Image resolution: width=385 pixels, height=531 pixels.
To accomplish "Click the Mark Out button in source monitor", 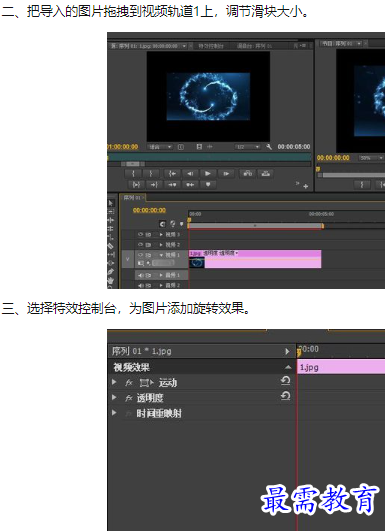I will (151, 174).
